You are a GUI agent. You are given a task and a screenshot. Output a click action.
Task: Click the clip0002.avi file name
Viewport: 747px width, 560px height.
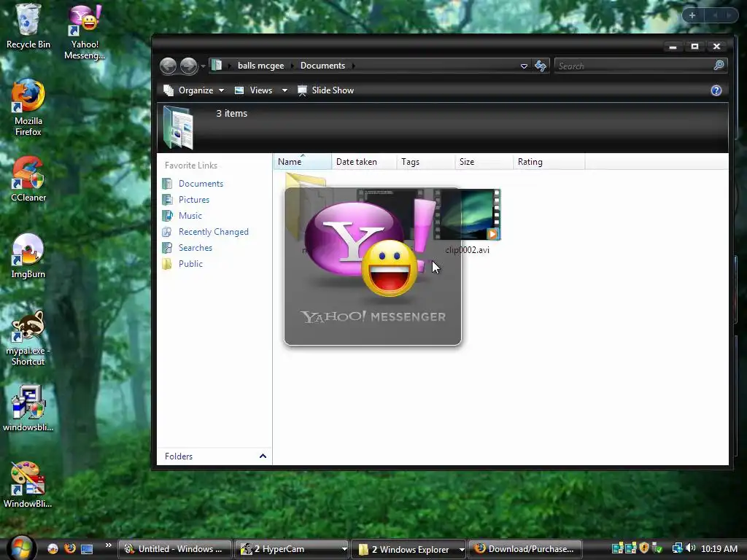(468, 250)
